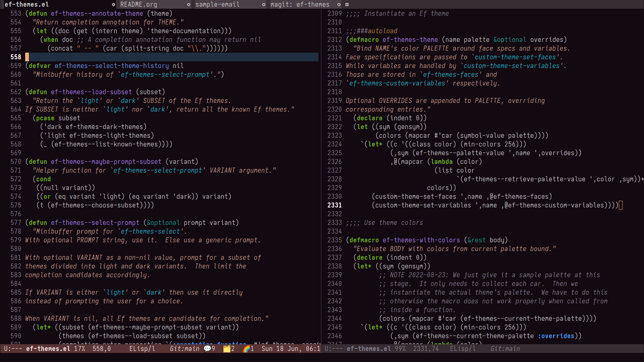The height and width of the screenshot is (362, 644).
Task: Click &rest keyword on line 2335
Action: coord(477,240)
